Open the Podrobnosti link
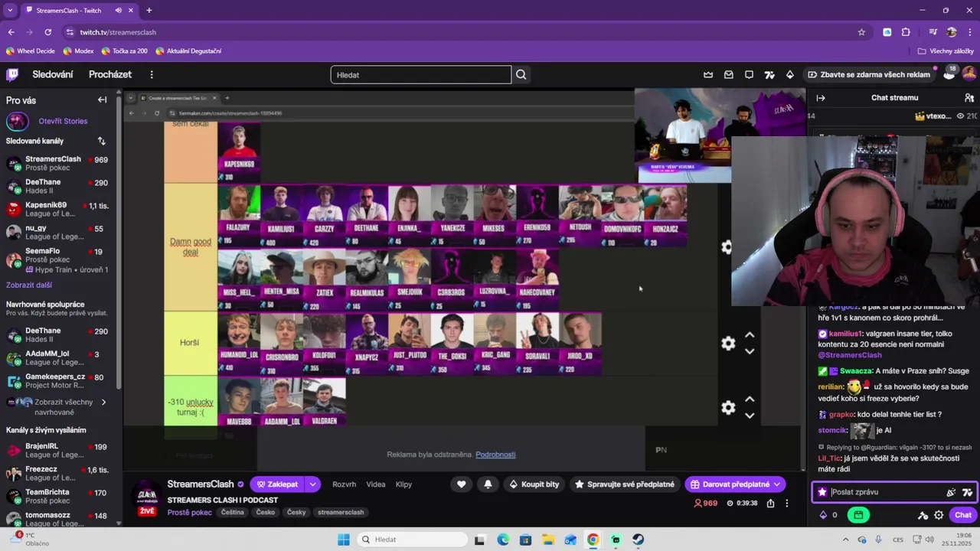980x551 pixels. click(x=495, y=455)
